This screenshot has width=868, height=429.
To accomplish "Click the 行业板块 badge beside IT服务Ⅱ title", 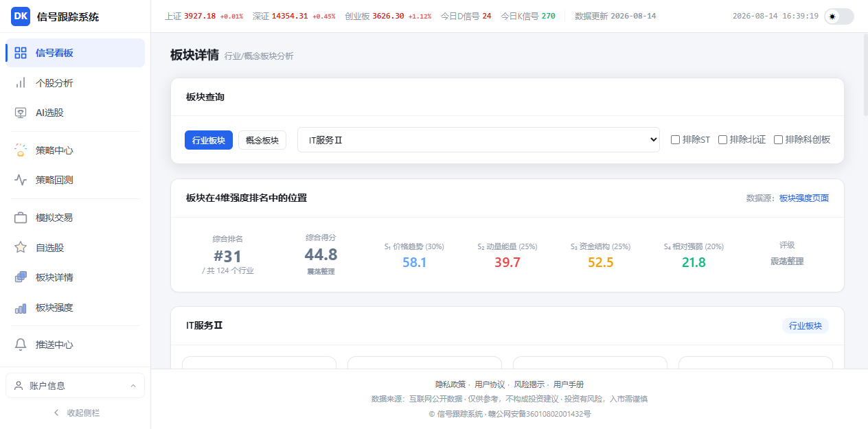I will click(x=806, y=326).
